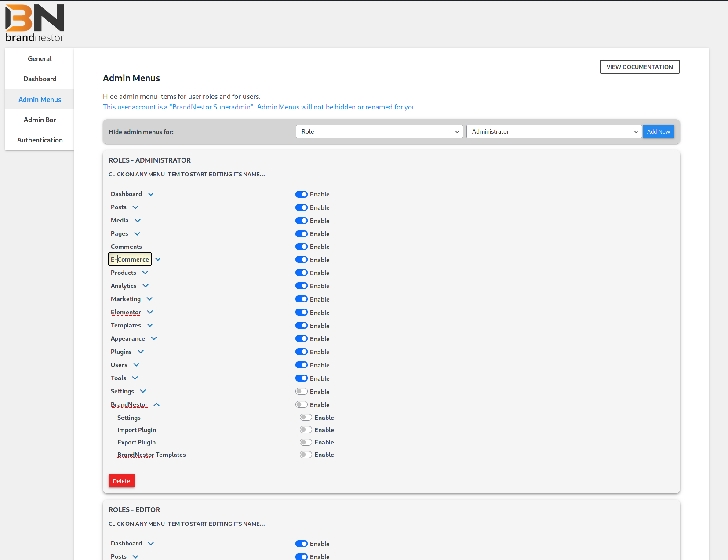Screen dimensions: 728x560
Task: Open the General settings tab
Action: [x=40, y=58]
